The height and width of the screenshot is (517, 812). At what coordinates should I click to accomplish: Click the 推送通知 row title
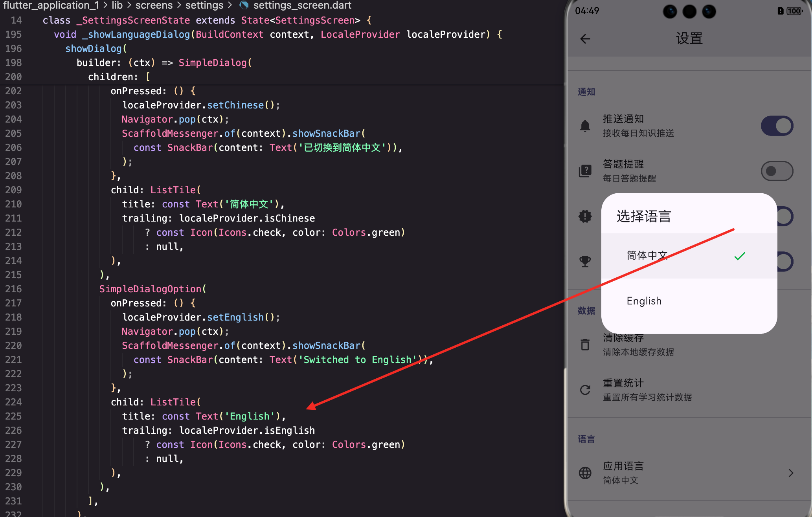623,119
